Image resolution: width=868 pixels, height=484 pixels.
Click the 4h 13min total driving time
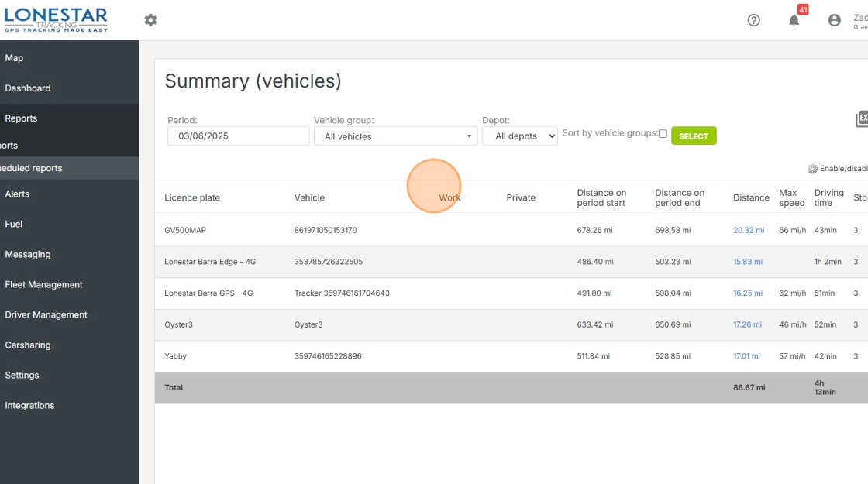coord(825,387)
